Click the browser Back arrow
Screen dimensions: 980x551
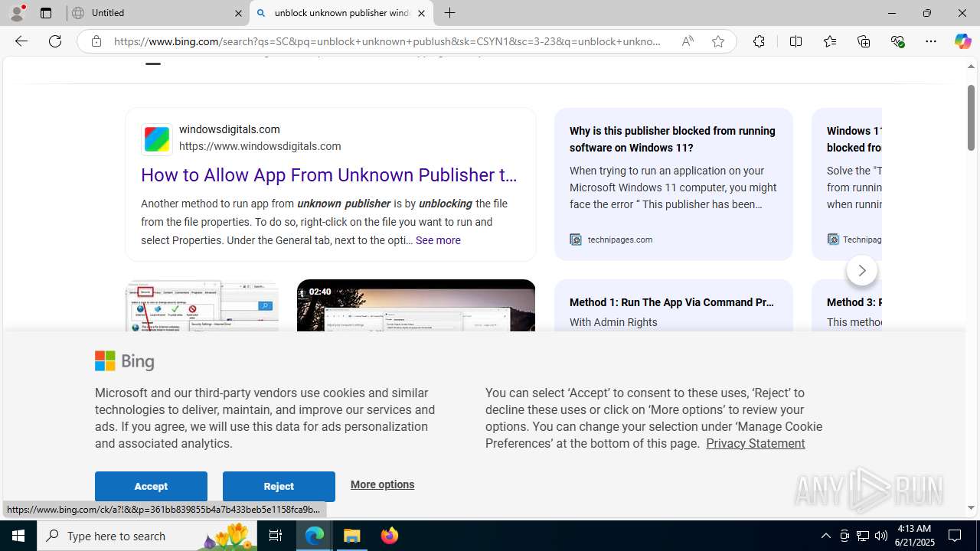tap(21, 41)
